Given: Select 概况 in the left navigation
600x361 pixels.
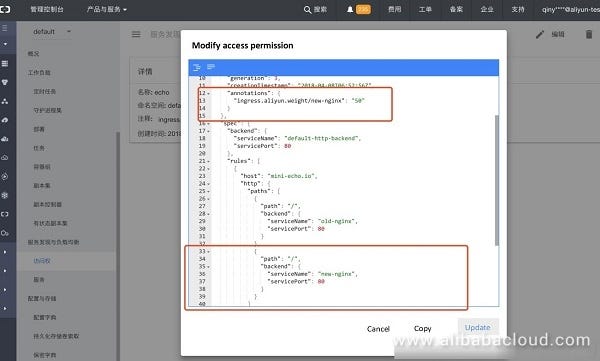Looking at the screenshot, I should [33, 54].
